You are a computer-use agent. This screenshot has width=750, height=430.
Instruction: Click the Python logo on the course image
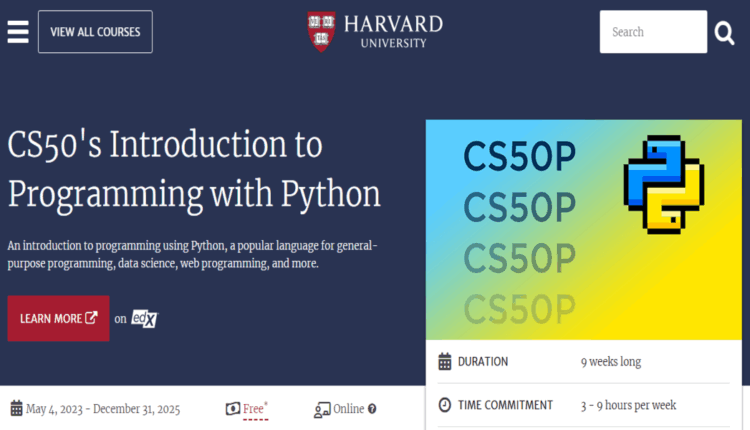click(x=663, y=183)
